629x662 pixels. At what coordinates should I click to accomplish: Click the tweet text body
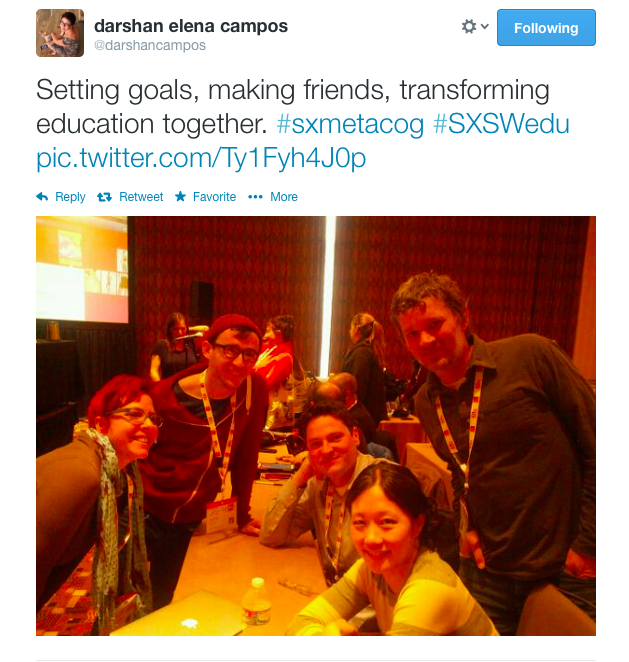[303, 124]
